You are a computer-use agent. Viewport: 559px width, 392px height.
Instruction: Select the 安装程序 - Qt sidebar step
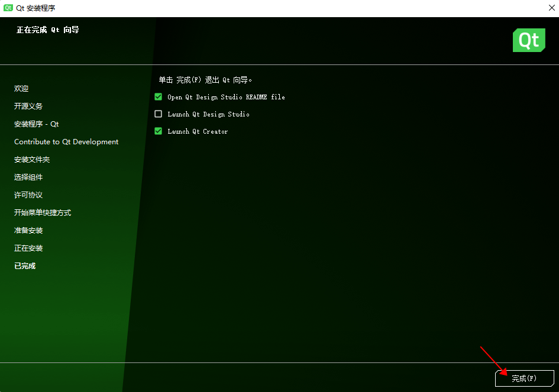(x=36, y=124)
